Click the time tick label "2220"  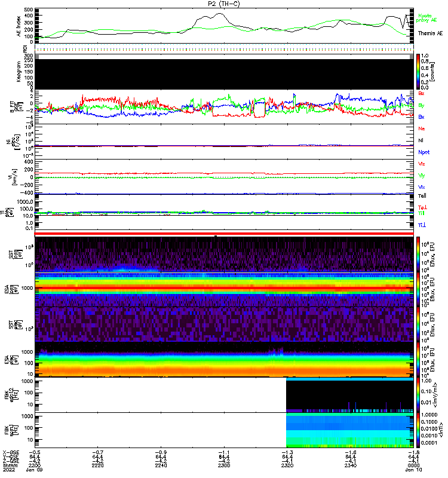[98, 465]
